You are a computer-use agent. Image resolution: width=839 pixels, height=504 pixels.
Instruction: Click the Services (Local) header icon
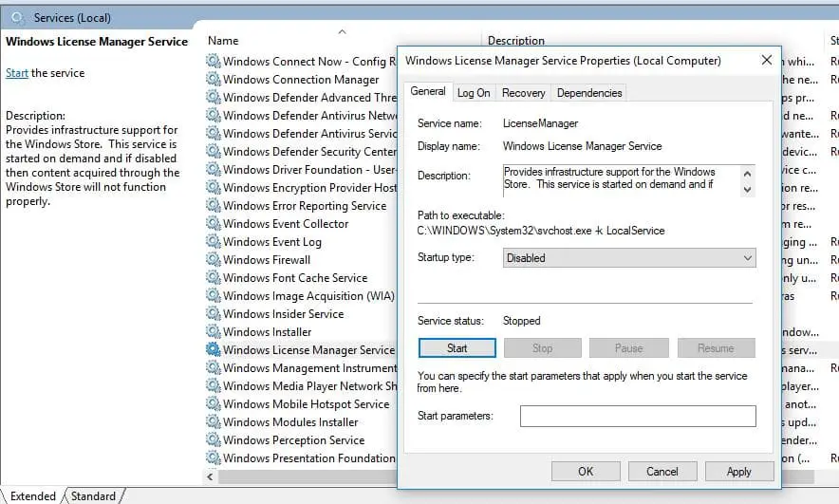pyautogui.click(x=18, y=18)
